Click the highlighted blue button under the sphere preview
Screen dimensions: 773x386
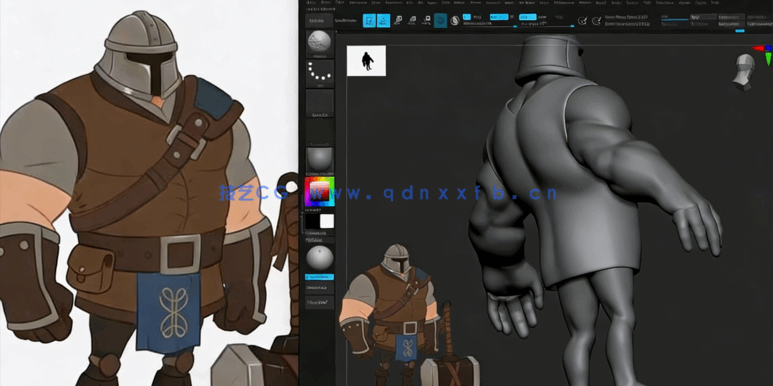point(319,277)
